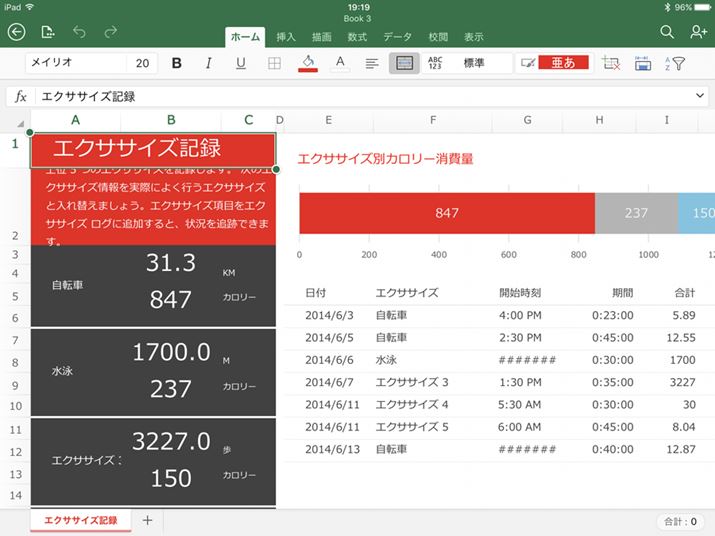Redo the last action
The width and height of the screenshot is (715, 536).
click(x=110, y=32)
